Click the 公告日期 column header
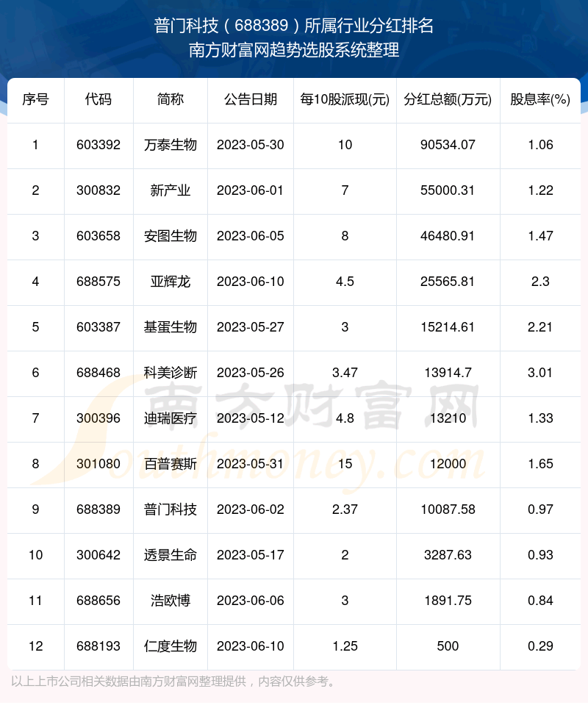The image size is (588, 719). point(250,99)
